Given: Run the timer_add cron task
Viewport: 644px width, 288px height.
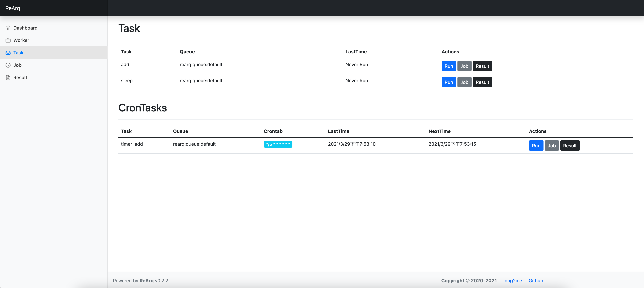Looking at the screenshot, I should tap(536, 146).
